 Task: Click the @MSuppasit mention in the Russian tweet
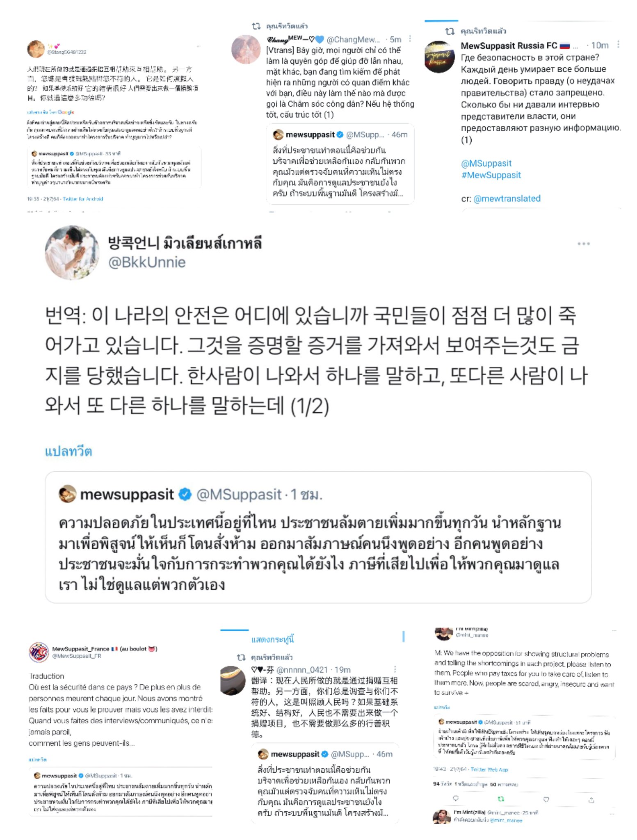tap(486, 163)
